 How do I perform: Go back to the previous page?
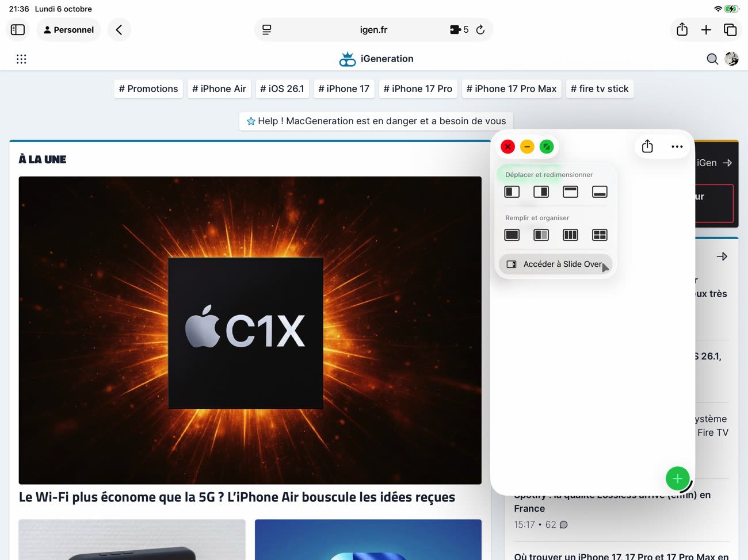(x=119, y=30)
